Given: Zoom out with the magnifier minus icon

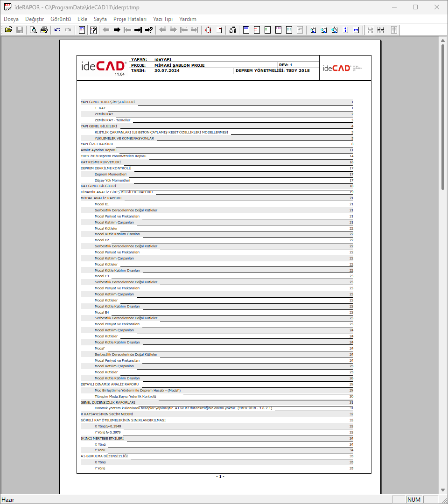Looking at the screenshot, I should [x=323, y=30].
